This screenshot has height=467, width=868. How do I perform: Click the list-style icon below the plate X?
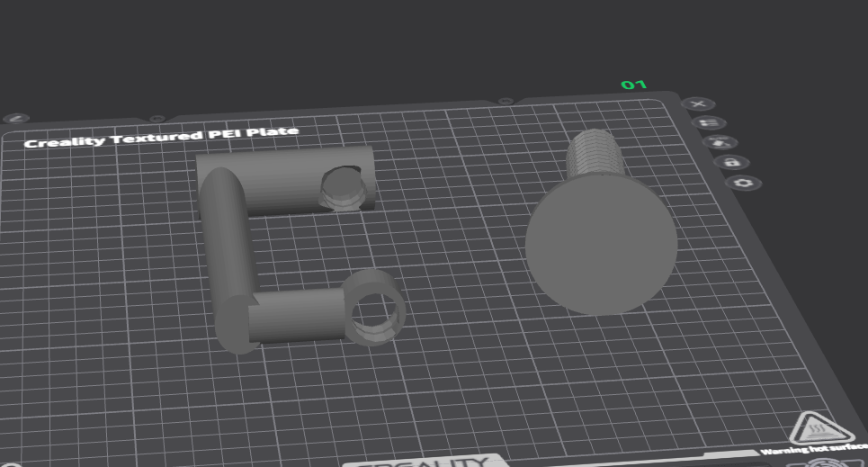pyautogui.click(x=709, y=123)
